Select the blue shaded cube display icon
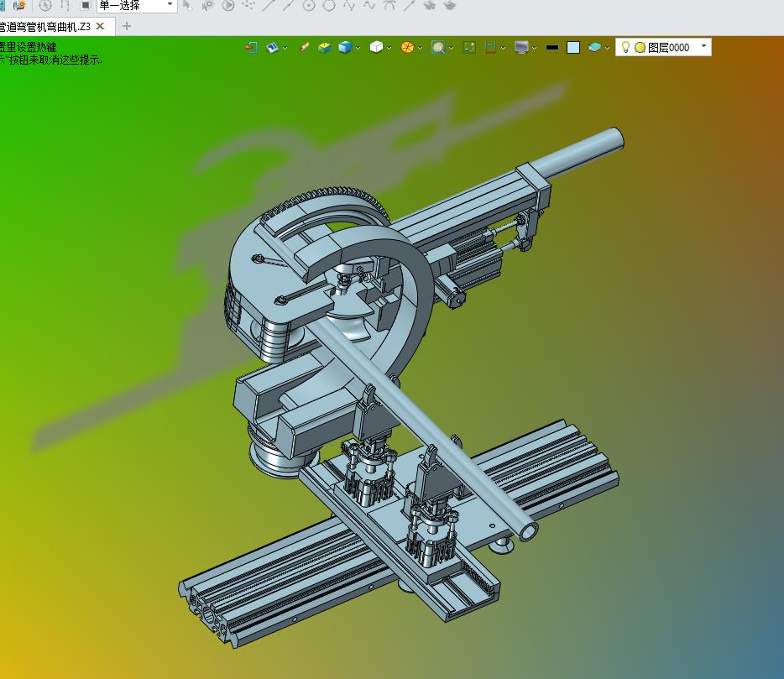This screenshot has height=679, width=784. [345, 48]
